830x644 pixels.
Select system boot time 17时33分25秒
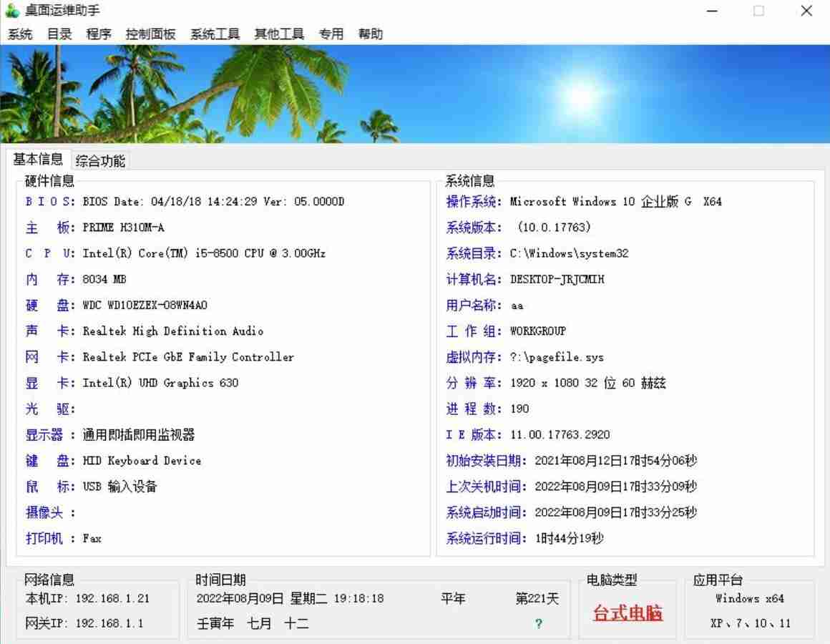coord(615,513)
